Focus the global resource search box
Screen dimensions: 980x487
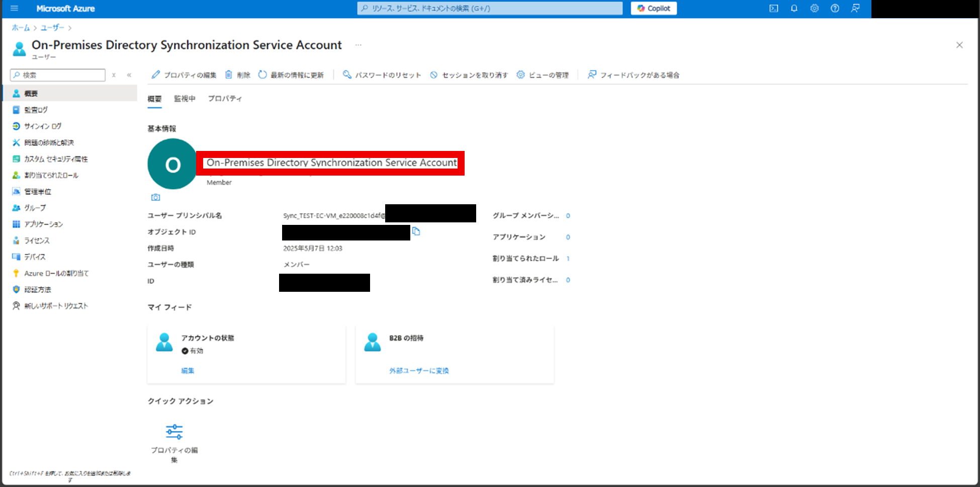(490, 8)
